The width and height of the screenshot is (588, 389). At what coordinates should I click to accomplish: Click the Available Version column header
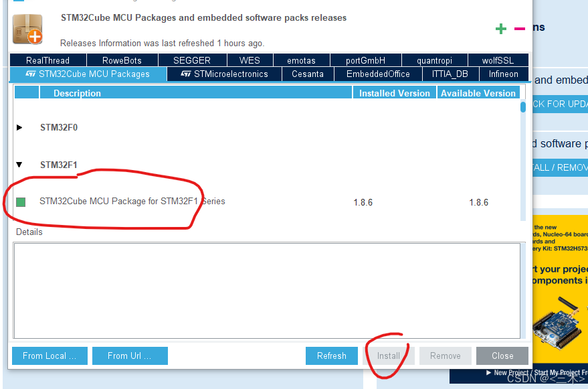point(478,93)
